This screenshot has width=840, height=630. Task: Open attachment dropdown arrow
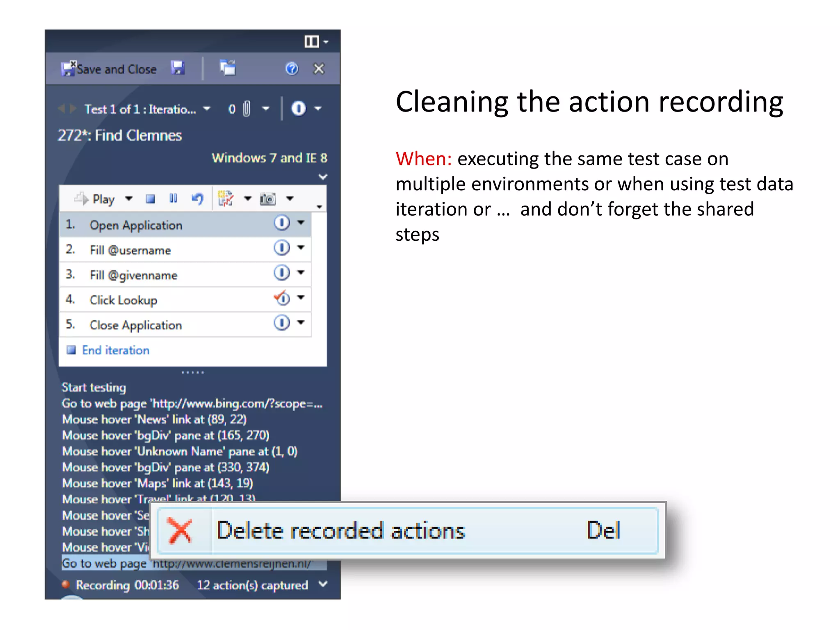[x=266, y=109]
